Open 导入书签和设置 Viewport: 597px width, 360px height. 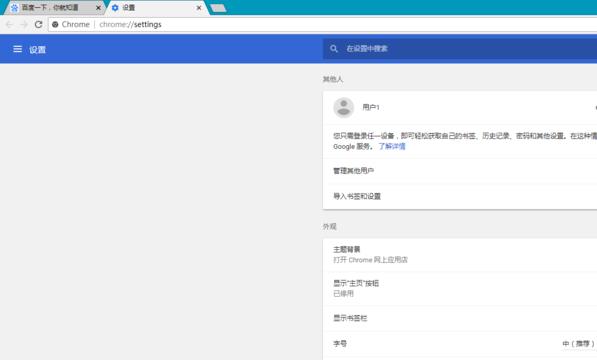(460, 196)
